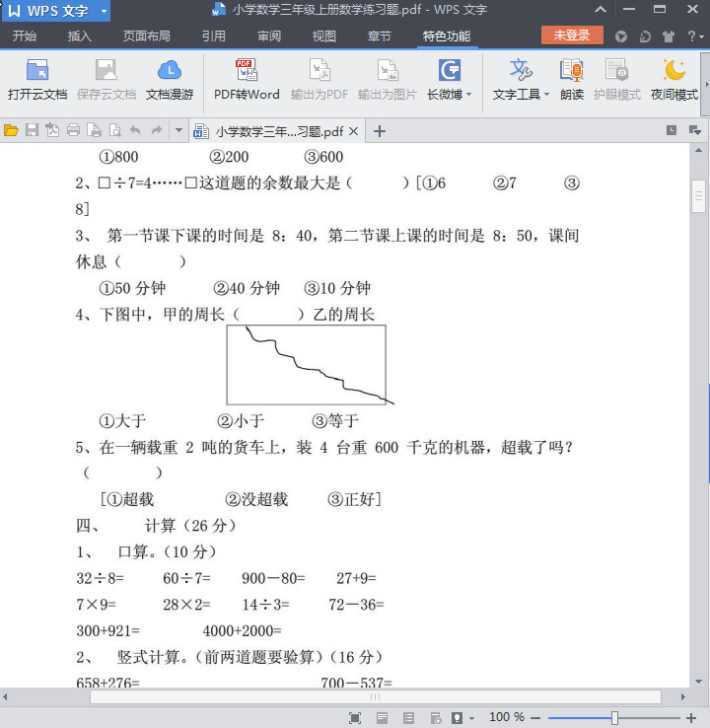The width and height of the screenshot is (710, 728).
Task: Click the export to PDF quick icon
Action: pyautogui.click(x=52, y=130)
